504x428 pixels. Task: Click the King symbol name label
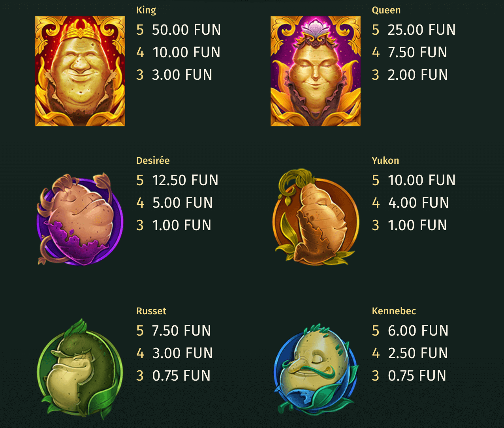tap(146, 10)
